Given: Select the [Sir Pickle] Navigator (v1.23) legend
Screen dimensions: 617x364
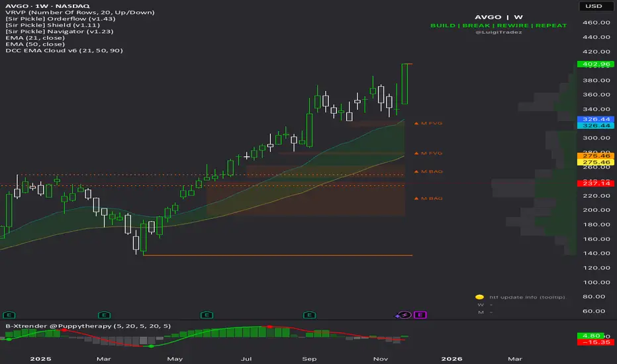Looking at the screenshot, I should 59,31.
